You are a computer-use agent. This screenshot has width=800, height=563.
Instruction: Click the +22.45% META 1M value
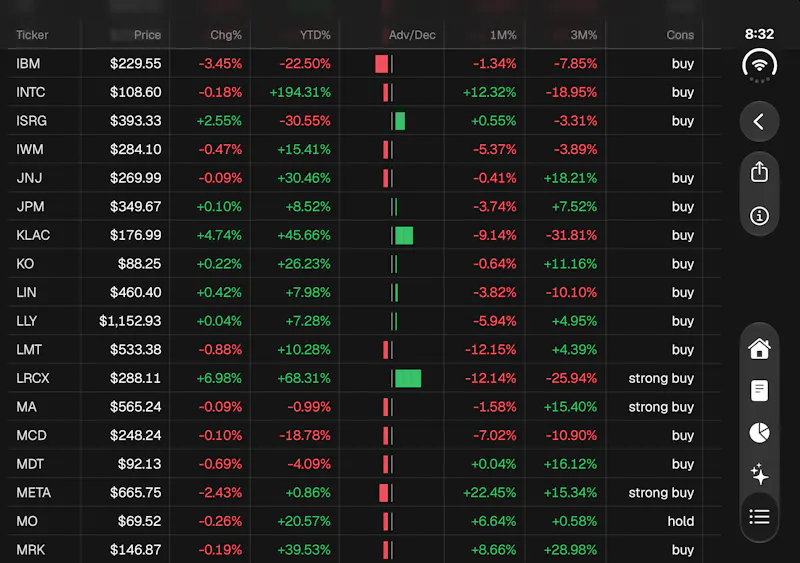pyautogui.click(x=489, y=492)
